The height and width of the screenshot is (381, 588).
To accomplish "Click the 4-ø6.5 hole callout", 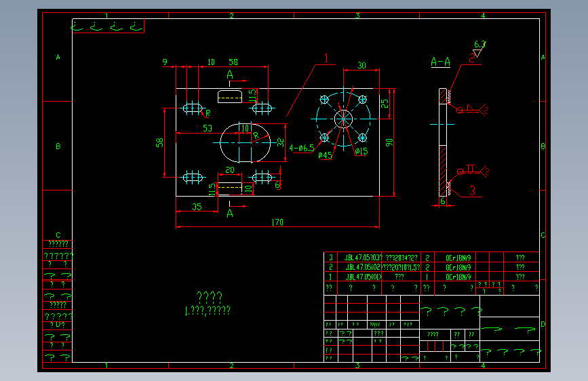I will (302, 148).
